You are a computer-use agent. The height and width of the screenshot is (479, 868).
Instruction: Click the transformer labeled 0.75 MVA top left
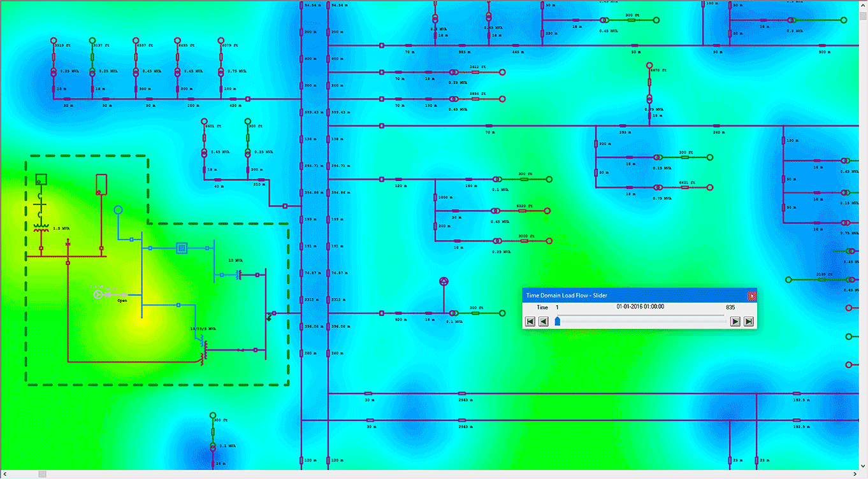(x=221, y=71)
